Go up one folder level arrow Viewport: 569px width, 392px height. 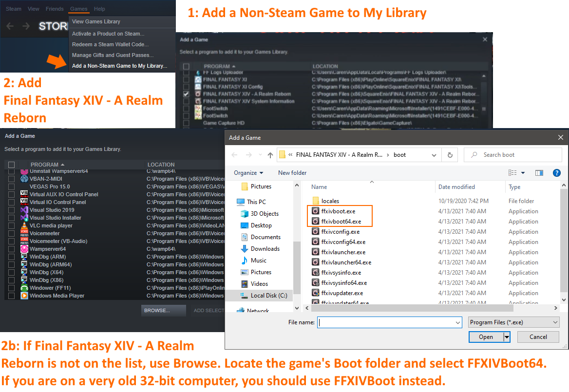(270, 155)
